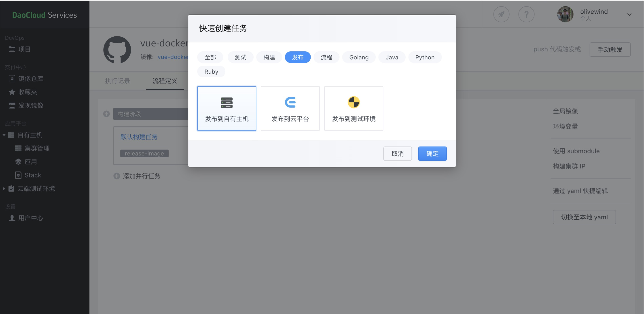The height and width of the screenshot is (314, 644).
Task: Click the GitHub logo of the project
Action: 117,50
